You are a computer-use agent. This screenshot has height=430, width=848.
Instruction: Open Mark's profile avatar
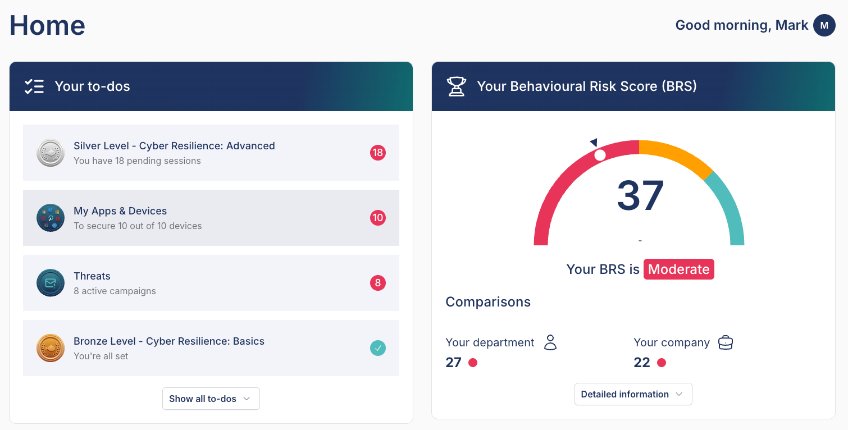pos(824,26)
